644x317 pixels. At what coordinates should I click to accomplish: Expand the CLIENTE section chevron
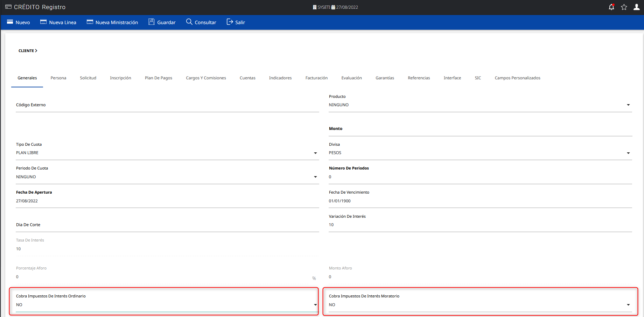pyautogui.click(x=37, y=50)
